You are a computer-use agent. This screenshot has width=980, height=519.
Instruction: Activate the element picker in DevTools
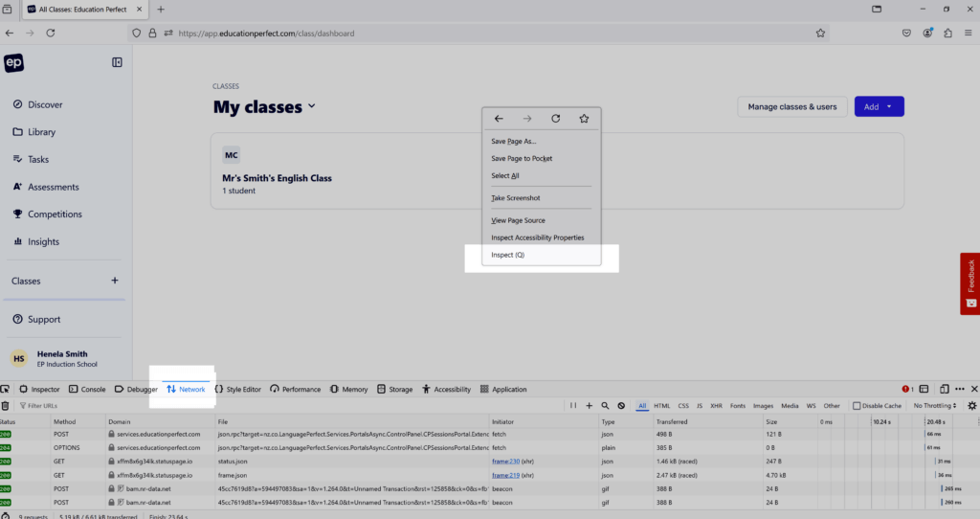coord(5,389)
